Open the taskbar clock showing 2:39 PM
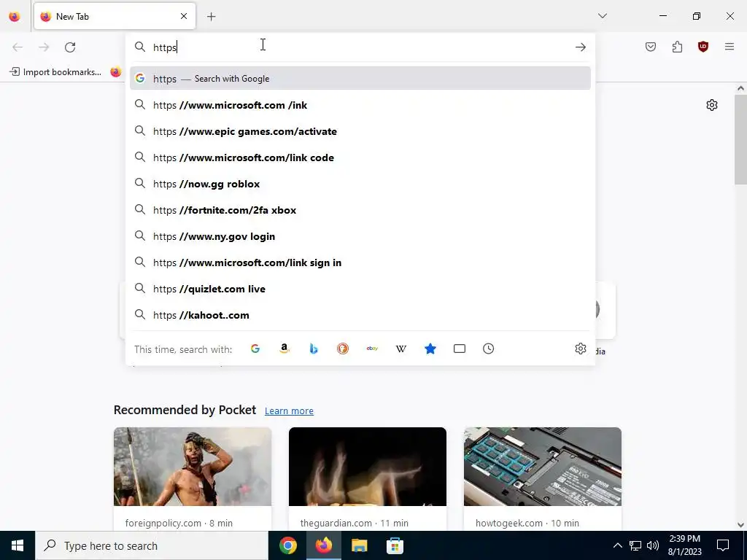This screenshot has height=560, width=747. tap(684, 545)
